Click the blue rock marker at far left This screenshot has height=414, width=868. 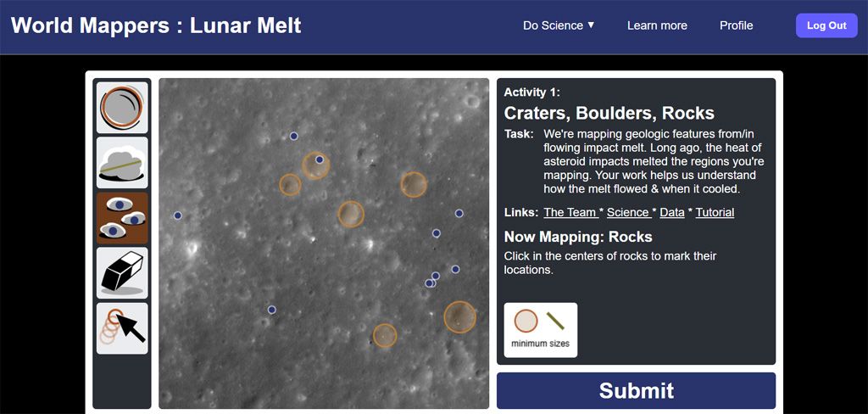click(178, 215)
